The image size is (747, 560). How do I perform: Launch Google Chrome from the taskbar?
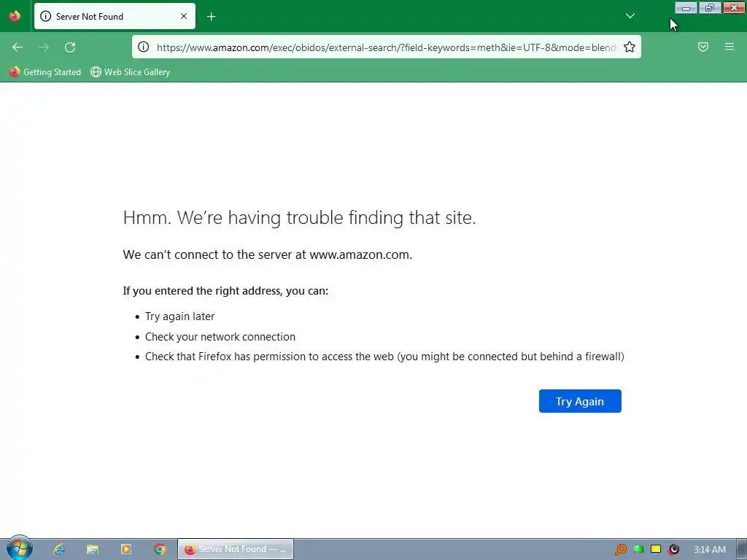click(160, 549)
